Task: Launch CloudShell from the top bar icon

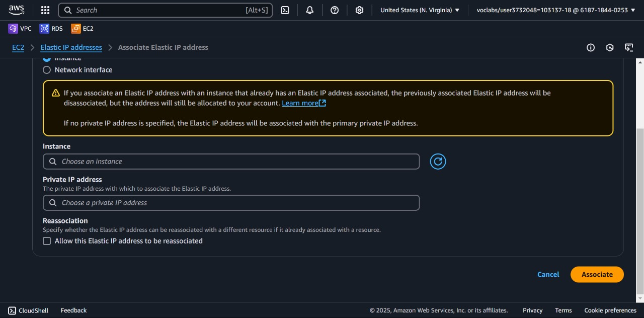Action: pyautogui.click(x=285, y=10)
